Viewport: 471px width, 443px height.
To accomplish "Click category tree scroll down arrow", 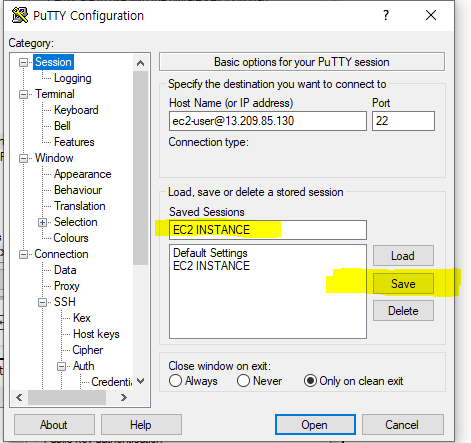I will 141,381.
